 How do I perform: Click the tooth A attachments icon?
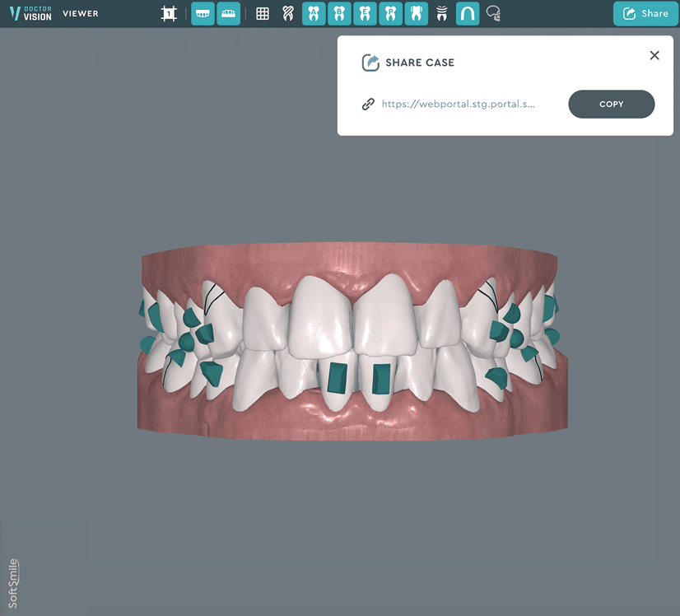[x=314, y=13]
